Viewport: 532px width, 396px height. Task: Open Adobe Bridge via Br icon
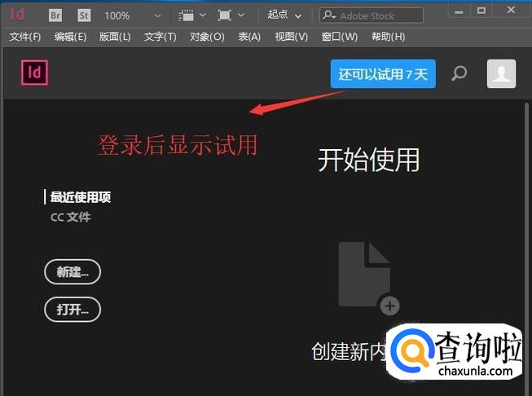55,15
